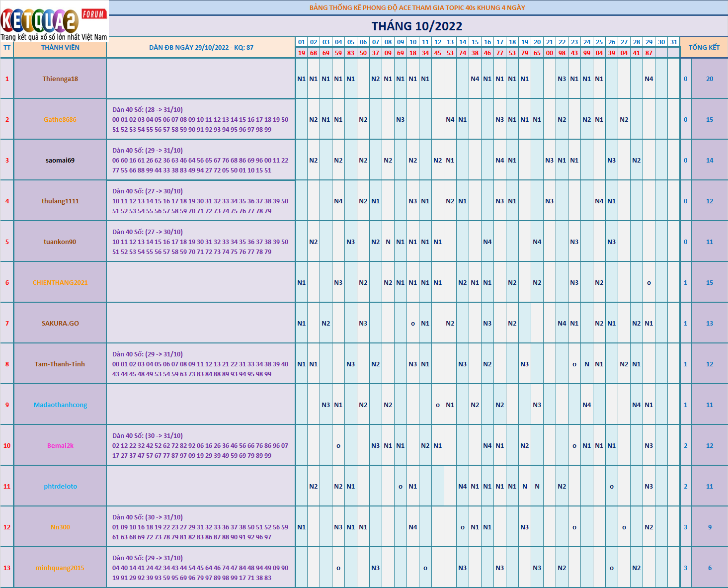Click member minhquang2015
The image size is (728, 588).
[x=60, y=568]
